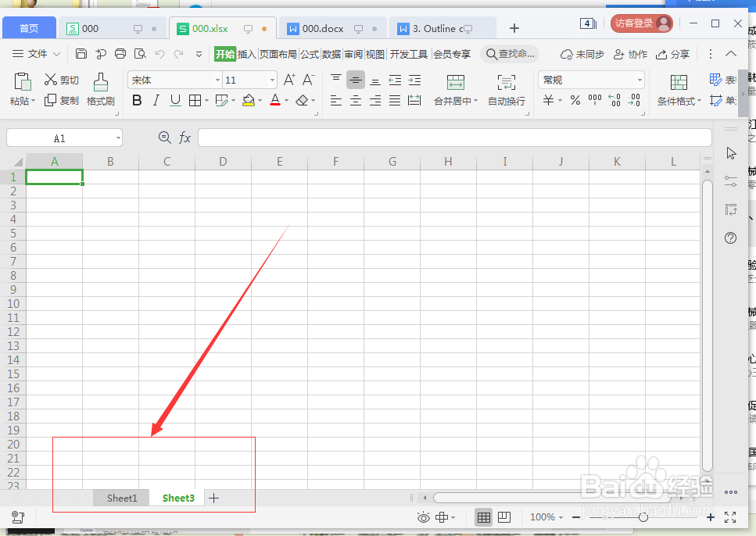This screenshot has width=756, height=536.
Task: Open the 公式 ribbon tab
Action: 310,54
